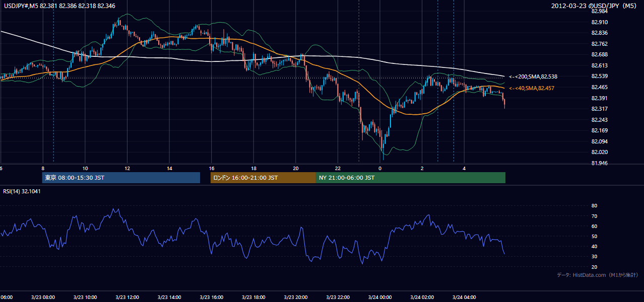Click price axis value 82.836
This screenshot has width=644, height=302.
tap(599, 33)
